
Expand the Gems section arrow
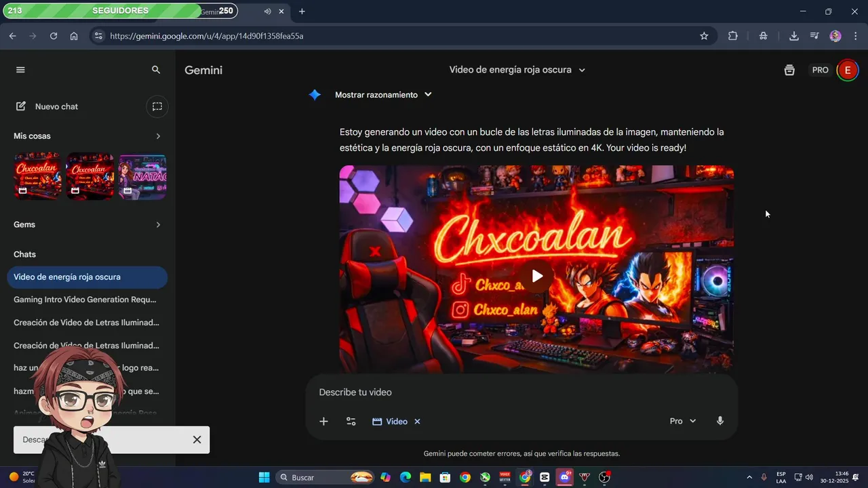pyautogui.click(x=158, y=225)
